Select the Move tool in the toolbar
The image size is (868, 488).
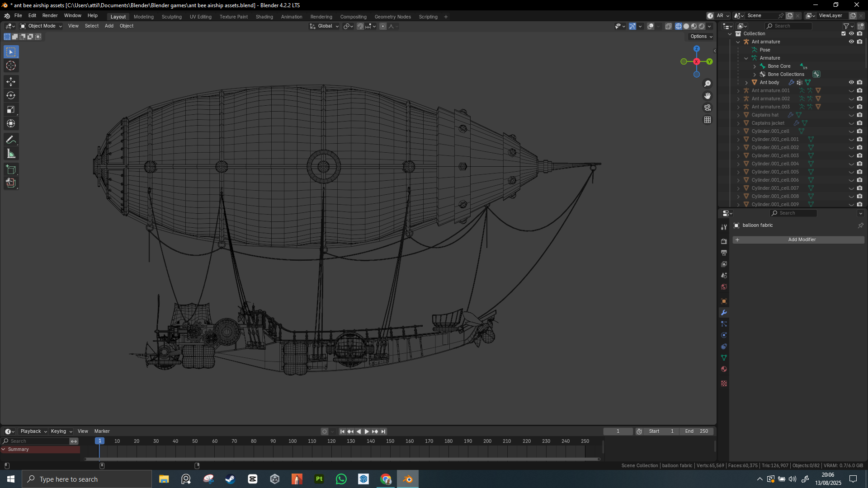click(x=11, y=82)
